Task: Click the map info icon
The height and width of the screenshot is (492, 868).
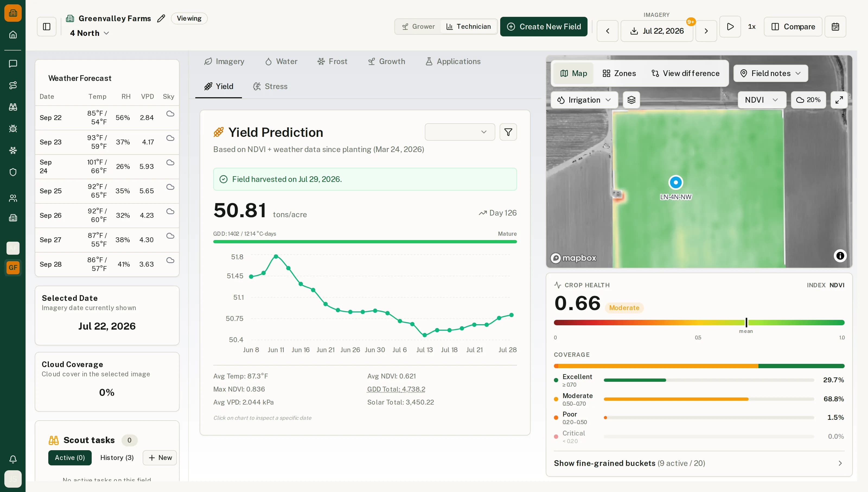Action: point(840,256)
